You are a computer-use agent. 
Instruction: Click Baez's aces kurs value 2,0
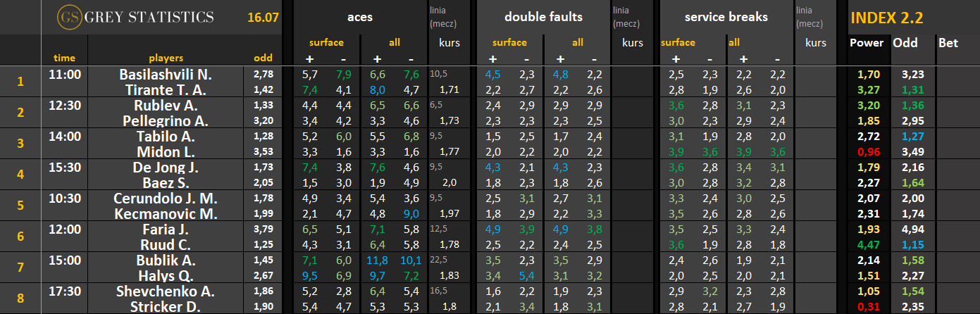pyautogui.click(x=449, y=182)
